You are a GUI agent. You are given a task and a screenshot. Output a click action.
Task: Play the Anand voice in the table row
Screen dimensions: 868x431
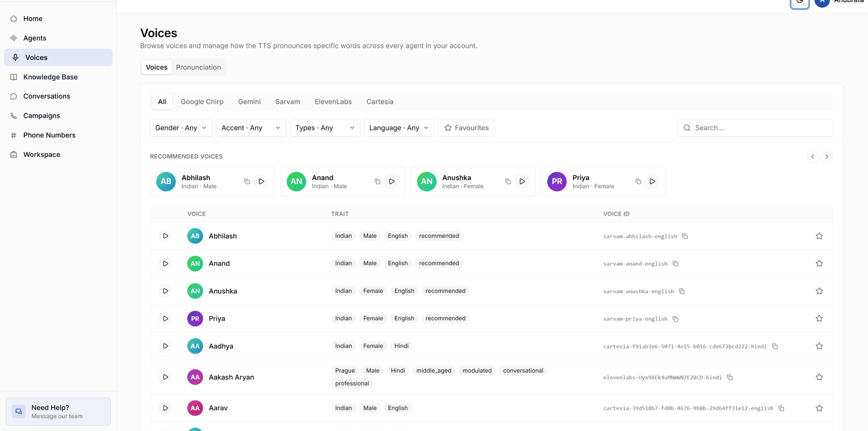tap(165, 263)
